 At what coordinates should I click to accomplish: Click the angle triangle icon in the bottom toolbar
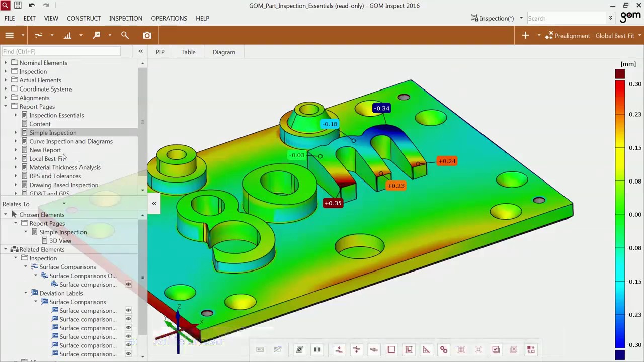point(426,349)
